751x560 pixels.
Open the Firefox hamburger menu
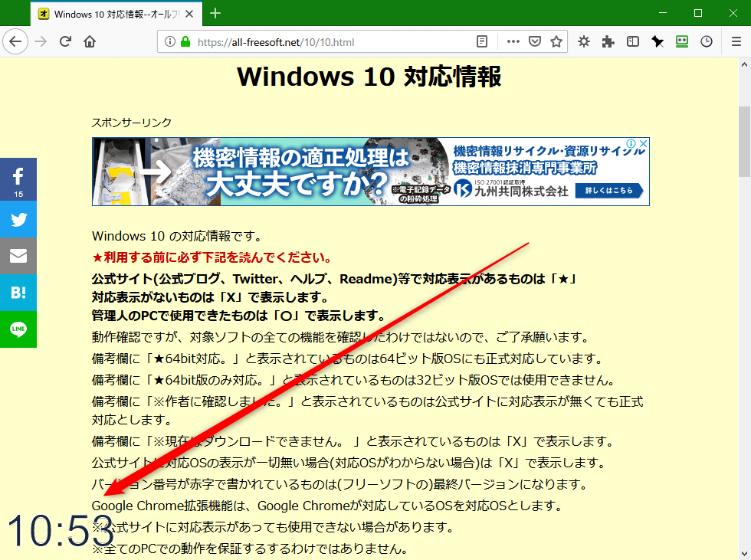tap(736, 41)
